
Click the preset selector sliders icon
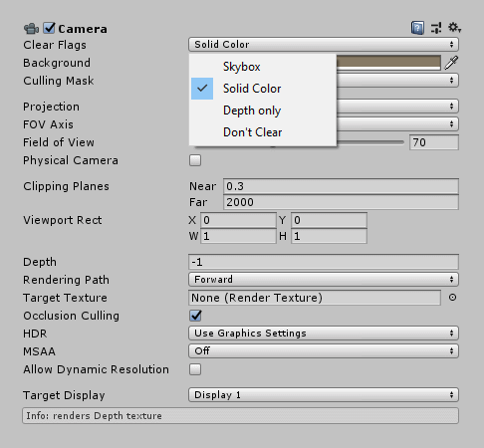(436, 28)
